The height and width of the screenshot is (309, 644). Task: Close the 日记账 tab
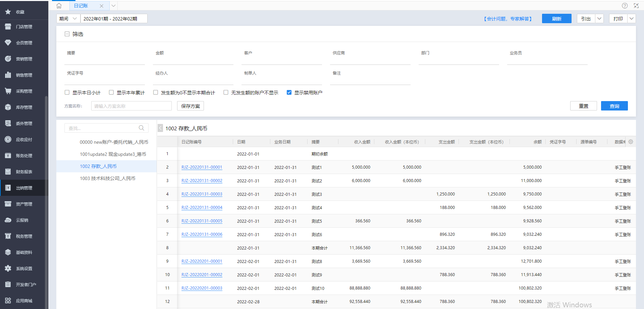pyautogui.click(x=101, y=6)
